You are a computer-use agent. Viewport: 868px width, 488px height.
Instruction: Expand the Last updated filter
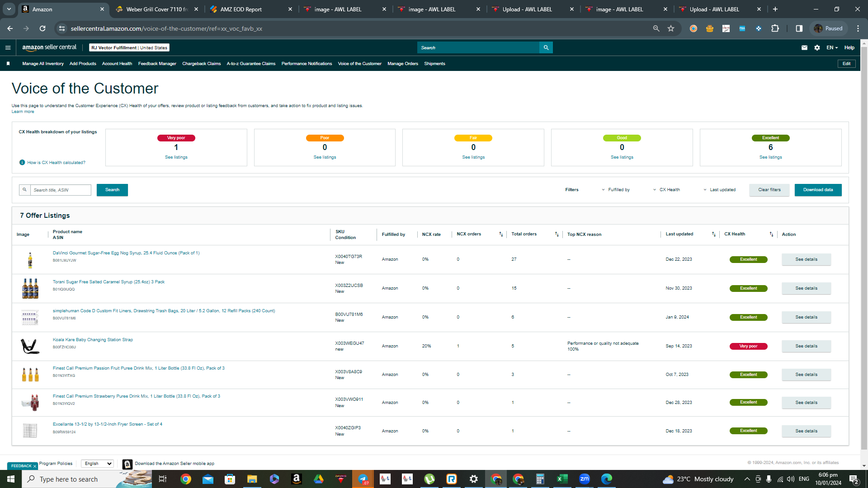[719, 190]
